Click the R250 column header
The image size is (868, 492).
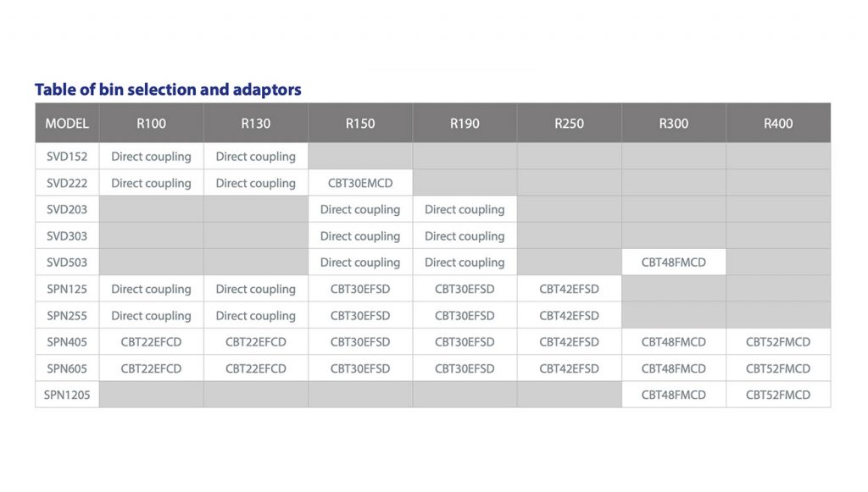pos(570,124)
